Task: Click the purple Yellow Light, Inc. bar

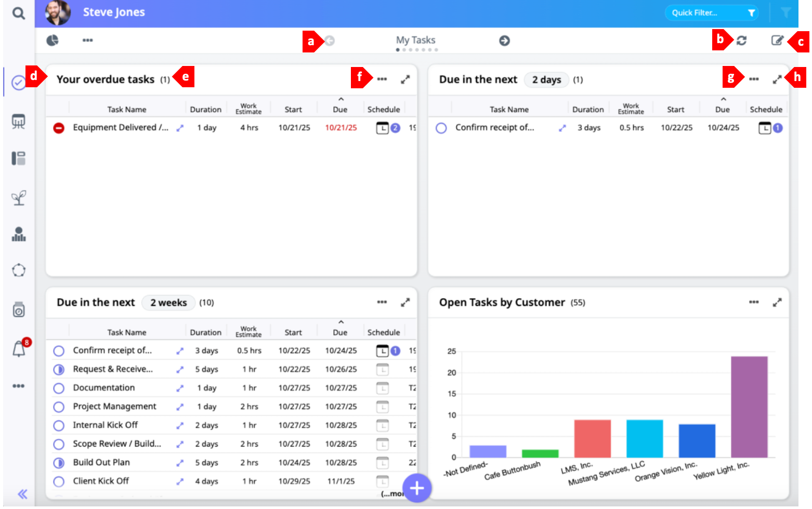Action: point(749,407)
